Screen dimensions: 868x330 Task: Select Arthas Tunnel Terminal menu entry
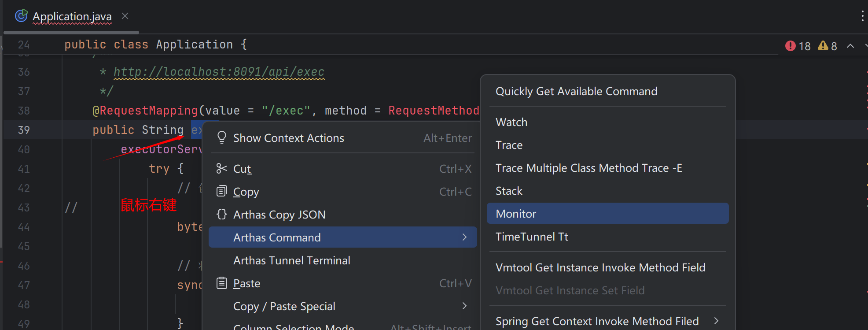point(291,260)
